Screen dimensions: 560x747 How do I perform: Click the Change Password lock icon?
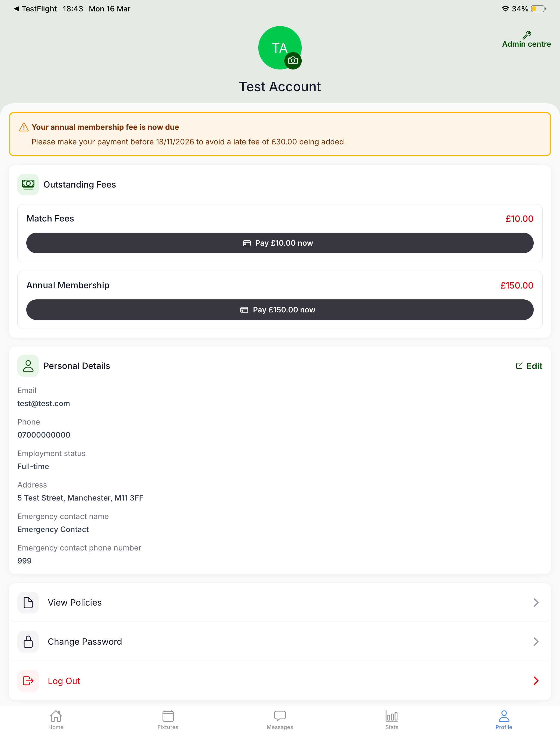(x=28, y=642)
